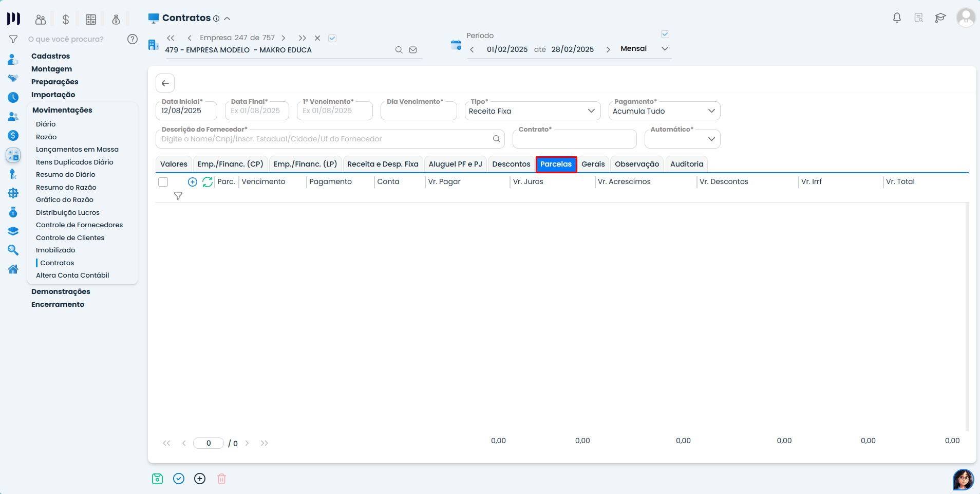Toggle the checkbox above the Período selector
The height and width of the screenshot is (494, 980).
pyautogui.click(x=665, y=34)
